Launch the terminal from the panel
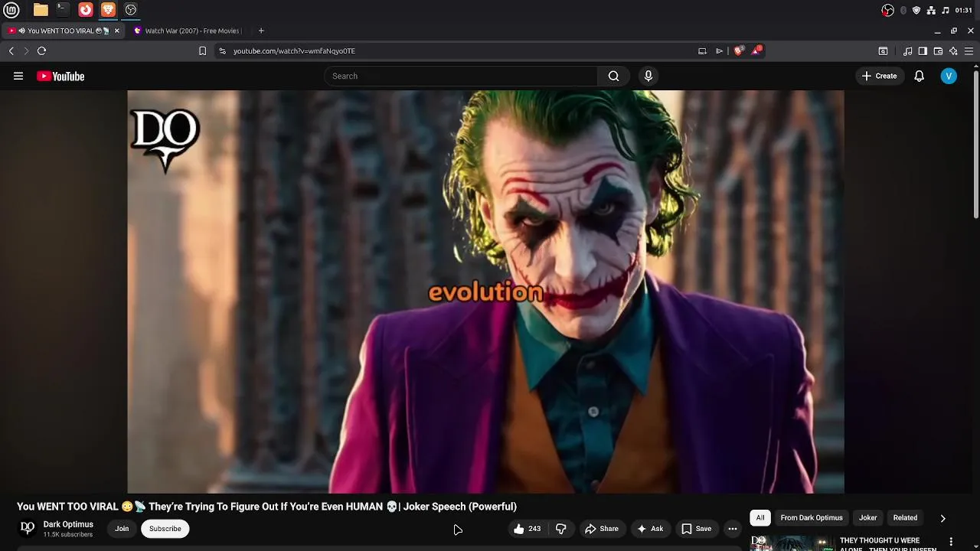Image resolution: width=980 pixels, height=551 pixels. pos(63,10)
